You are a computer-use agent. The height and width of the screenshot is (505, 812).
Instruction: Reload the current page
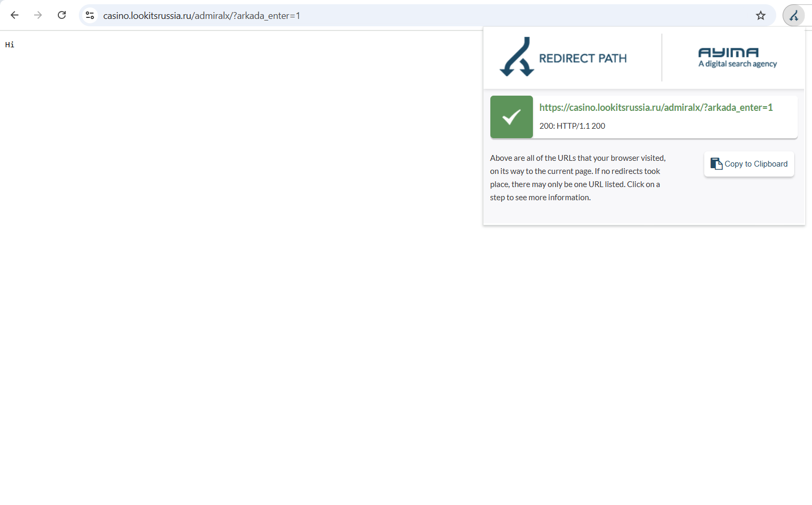(x=61, y=15)
